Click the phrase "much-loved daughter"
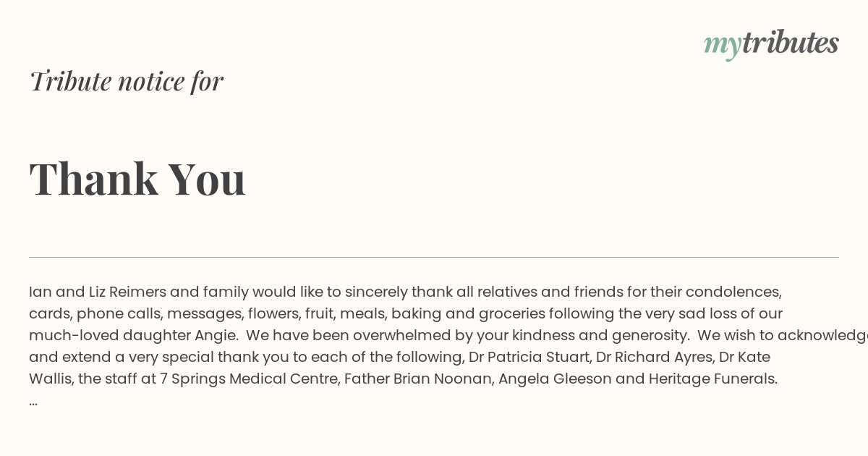This screenshot has width=868, height=456. [110, 336]
